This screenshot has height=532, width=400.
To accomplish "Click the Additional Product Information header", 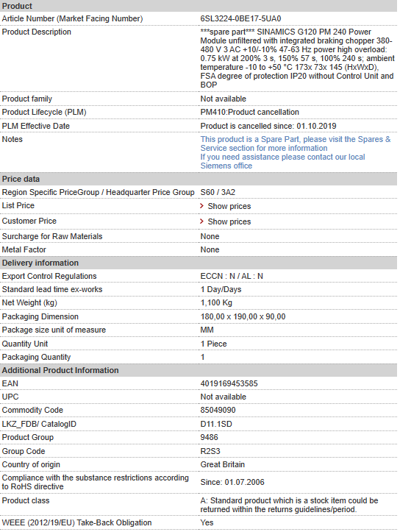I will point(199,370).
